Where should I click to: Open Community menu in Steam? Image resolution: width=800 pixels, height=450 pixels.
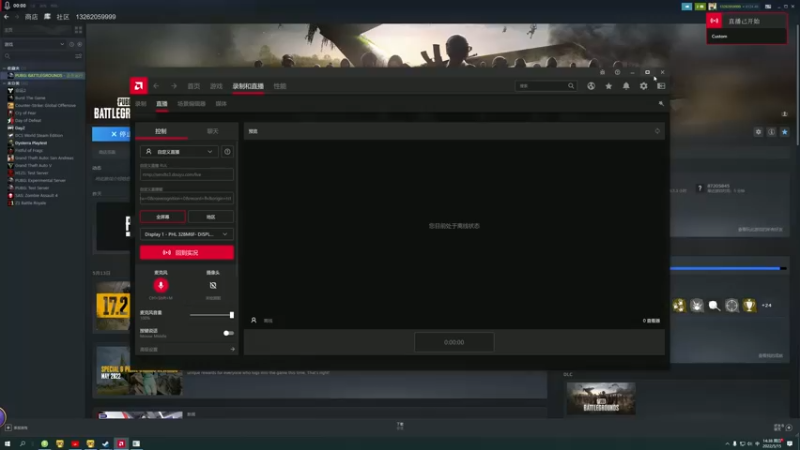click(x=63, y=17)
